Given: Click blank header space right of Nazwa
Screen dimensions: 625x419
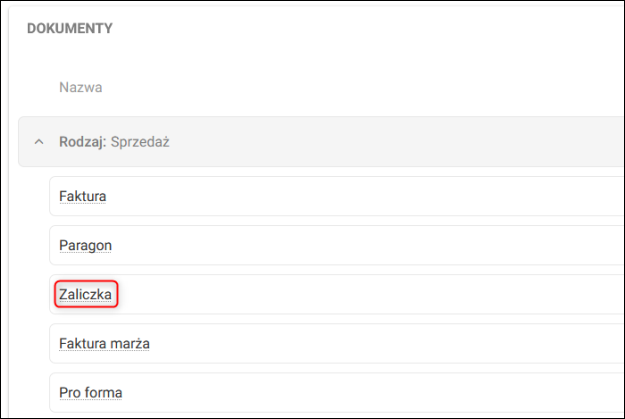Looking at the screenshot, I should pos(350,87).
